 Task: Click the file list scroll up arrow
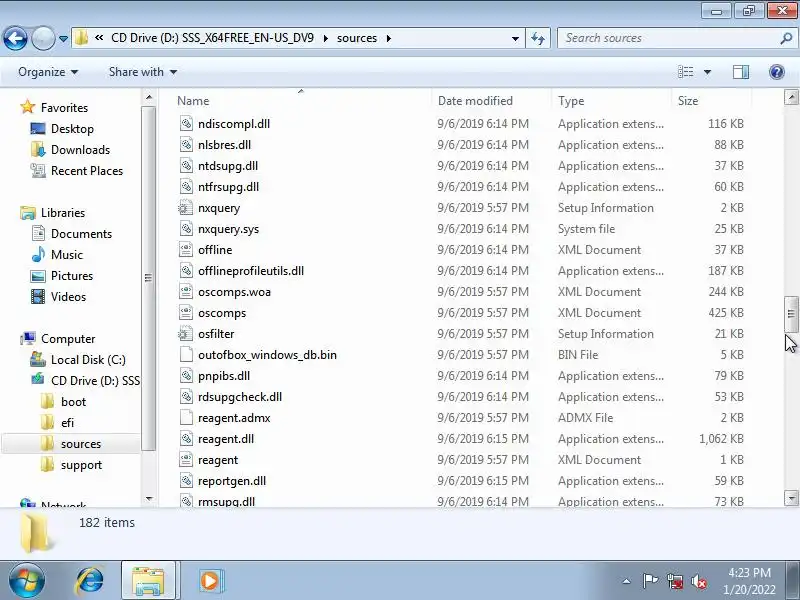[791, 97]
